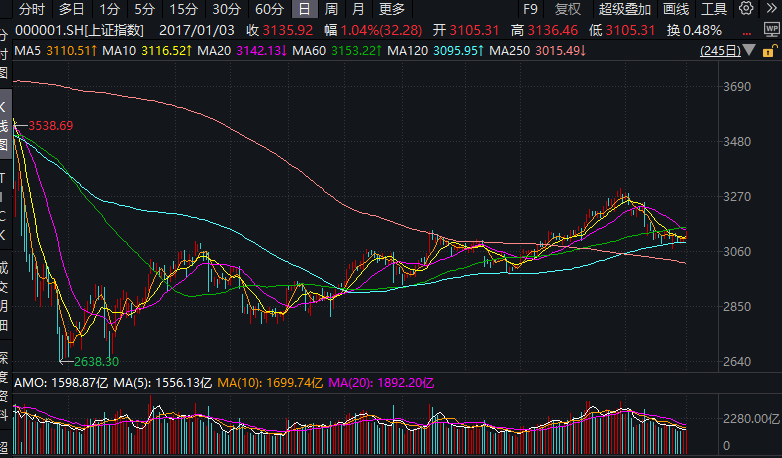Click the WP monitor icon
The width and height of the screenshot is (782, 458).
tap(770, 30)
